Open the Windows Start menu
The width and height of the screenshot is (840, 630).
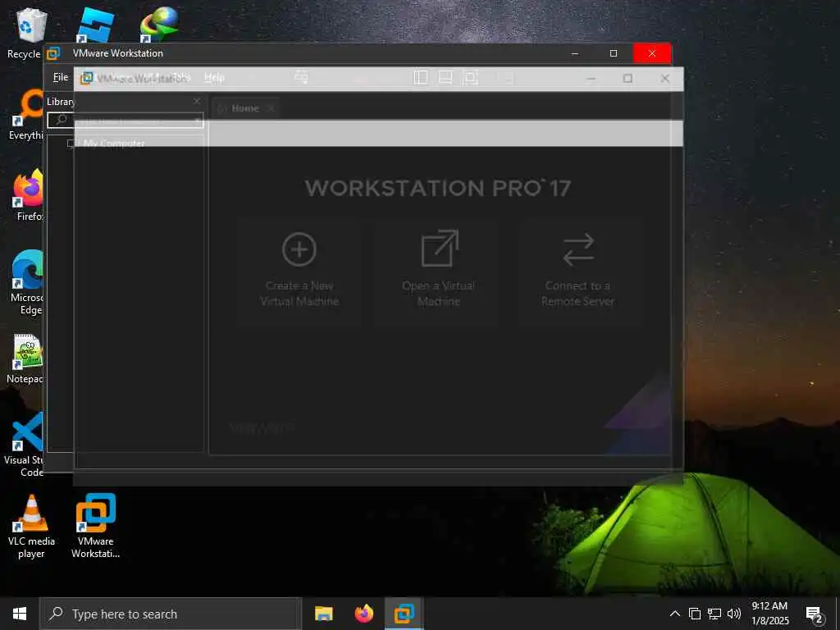coord(20,614)
